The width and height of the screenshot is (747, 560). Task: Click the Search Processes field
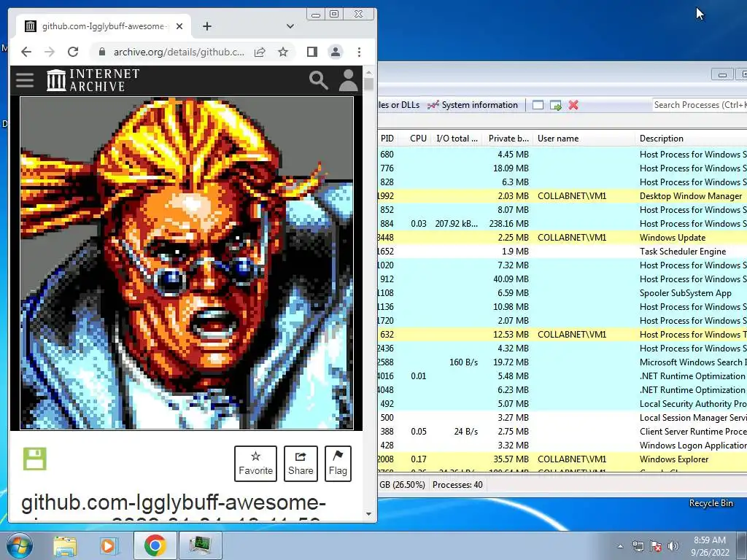(700, 105)
